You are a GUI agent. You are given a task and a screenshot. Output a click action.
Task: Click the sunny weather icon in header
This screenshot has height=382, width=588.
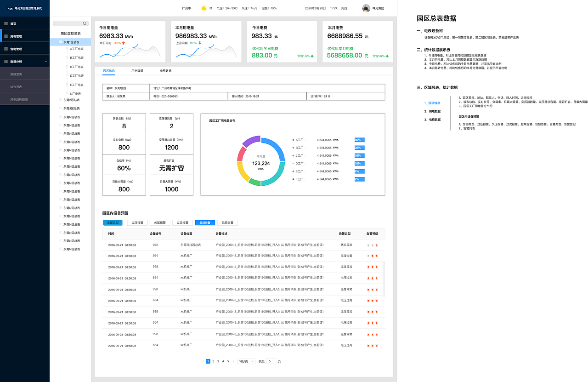coord(204,8)
